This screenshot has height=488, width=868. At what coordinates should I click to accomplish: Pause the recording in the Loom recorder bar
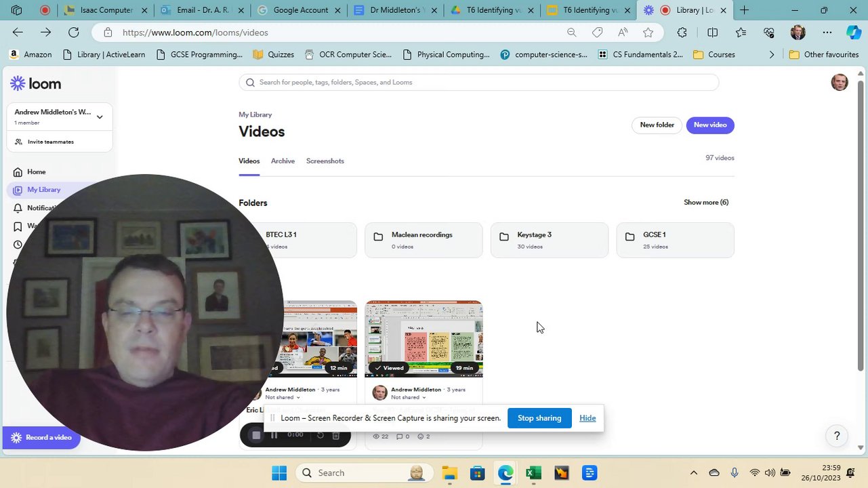274,435
